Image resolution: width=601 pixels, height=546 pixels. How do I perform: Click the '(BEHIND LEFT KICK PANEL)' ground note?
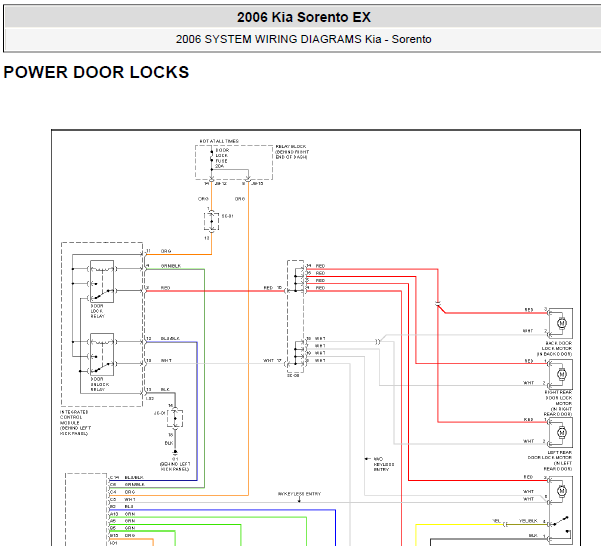175,466
